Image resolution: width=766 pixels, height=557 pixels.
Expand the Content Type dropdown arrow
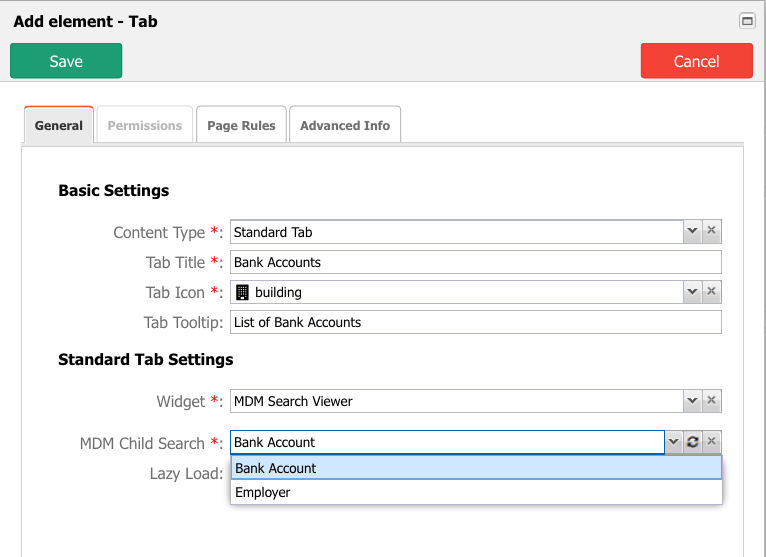(692, 232)
